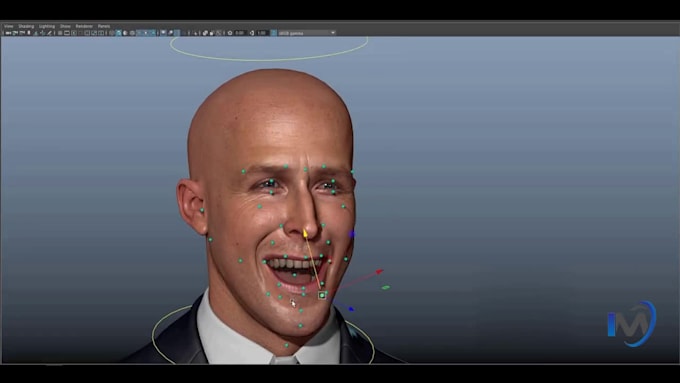Open the sRGB gamma dropdown

pyautogui.click(x=307, y=33)
